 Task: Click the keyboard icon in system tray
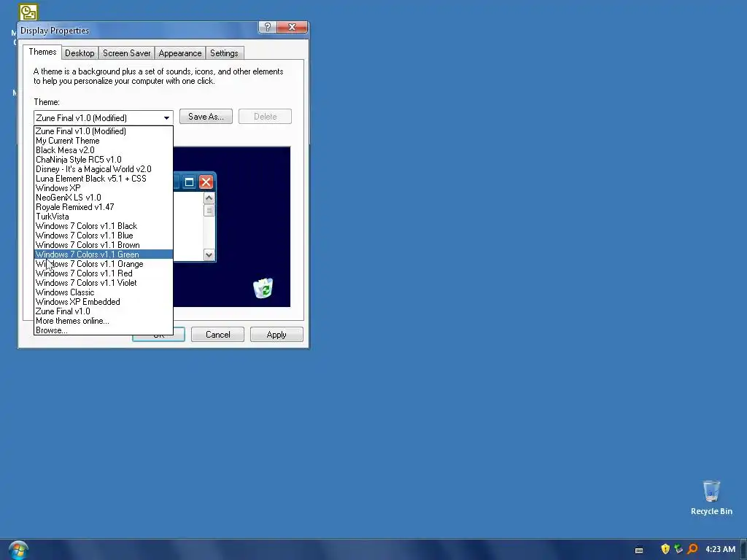639,550
